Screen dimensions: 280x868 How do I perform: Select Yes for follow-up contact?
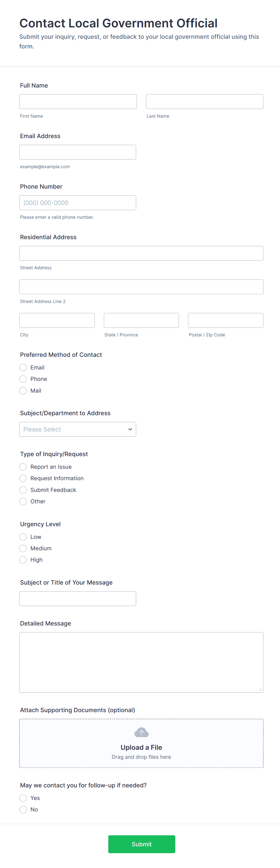pos(23,798)
